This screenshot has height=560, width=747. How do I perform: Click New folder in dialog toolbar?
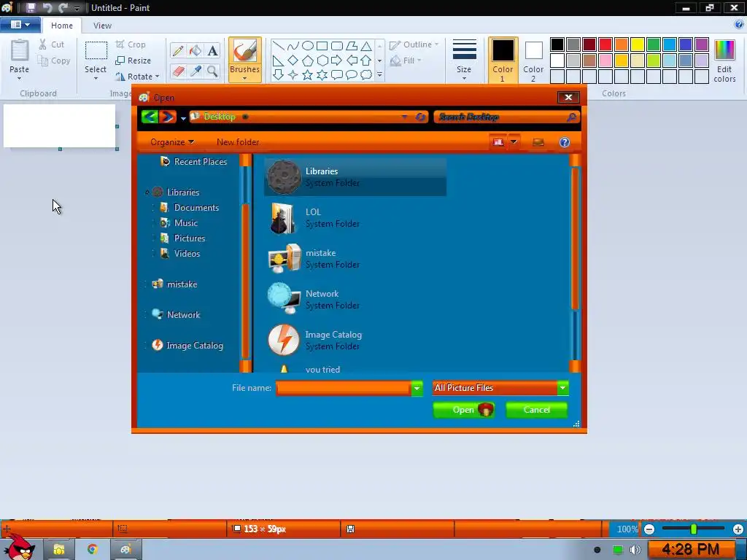click(238, 142)
